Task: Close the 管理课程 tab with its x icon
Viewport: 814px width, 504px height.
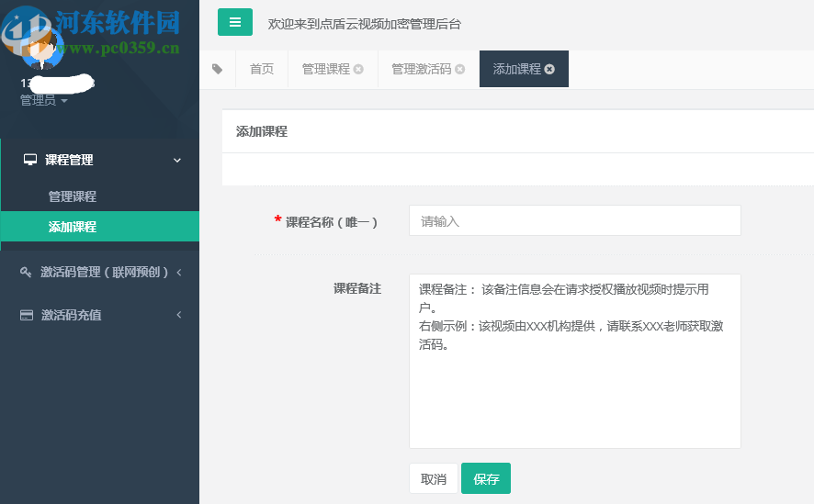Action: (x=358, y=69)
